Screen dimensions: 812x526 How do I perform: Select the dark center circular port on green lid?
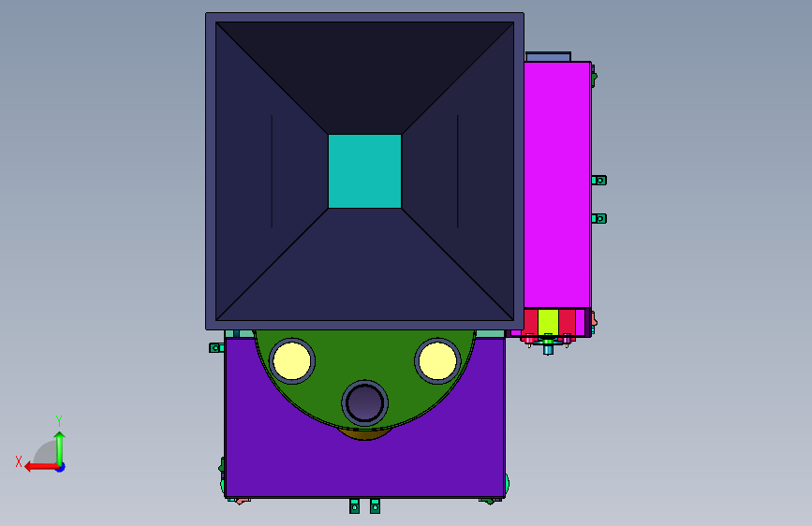pyautogui.click(x=364, y=402)
